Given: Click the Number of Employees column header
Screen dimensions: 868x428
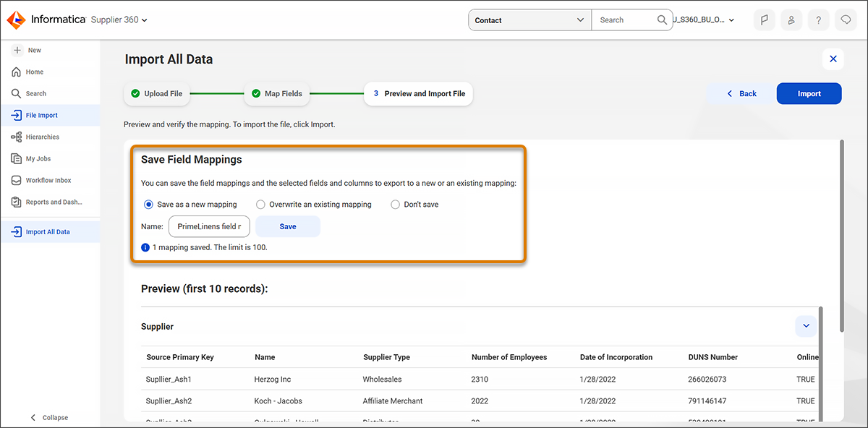Looking at the screenshot, I should 509,357.
